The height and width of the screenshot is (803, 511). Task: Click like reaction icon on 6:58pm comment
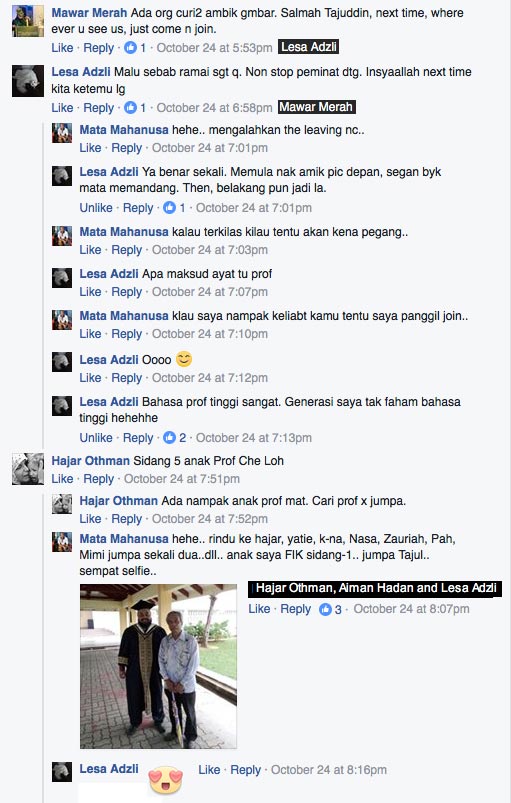coord(131,108)
